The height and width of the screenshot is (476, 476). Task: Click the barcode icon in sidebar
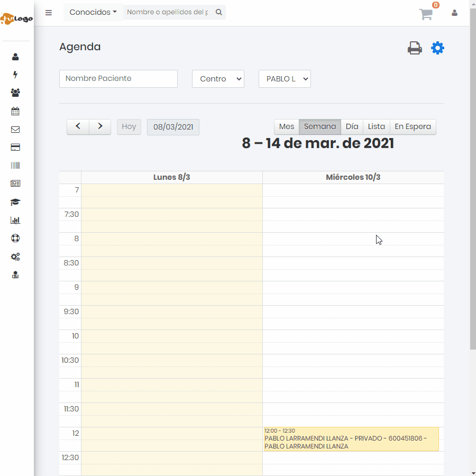click(x=15, y=166)
